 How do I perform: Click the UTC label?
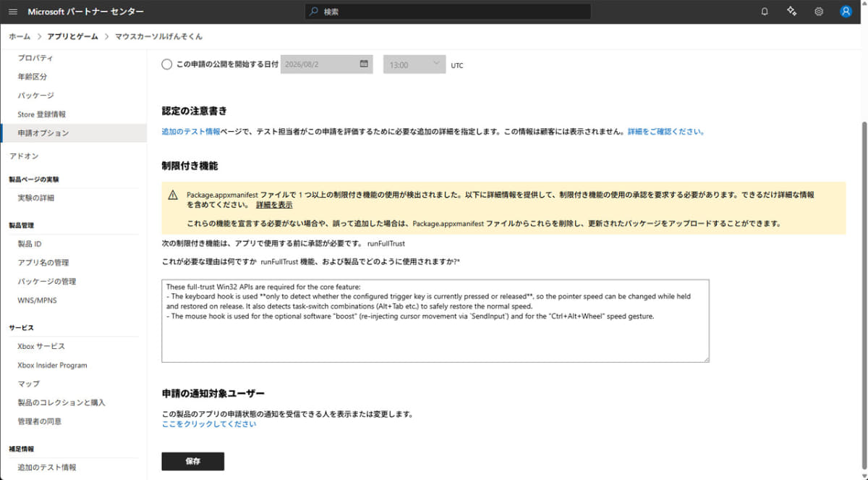click(x=457, y=65)
